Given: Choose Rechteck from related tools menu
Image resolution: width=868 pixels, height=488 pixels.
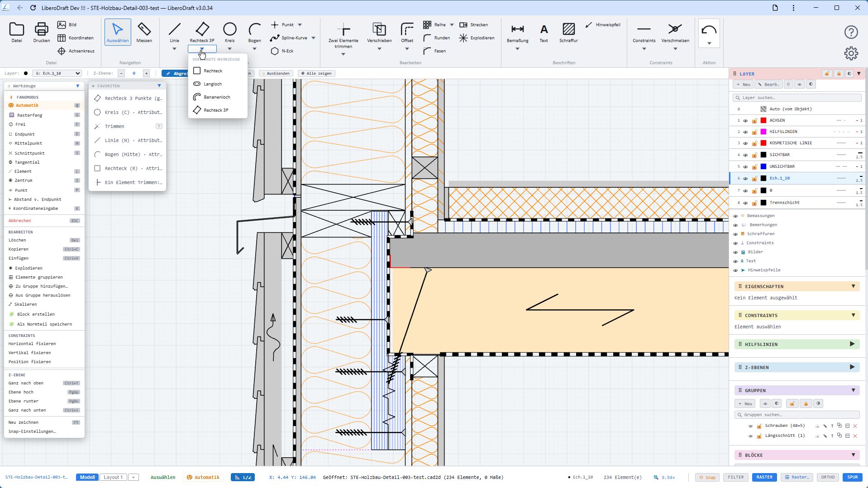Looking at the screenshot, I should pos(218,71).
